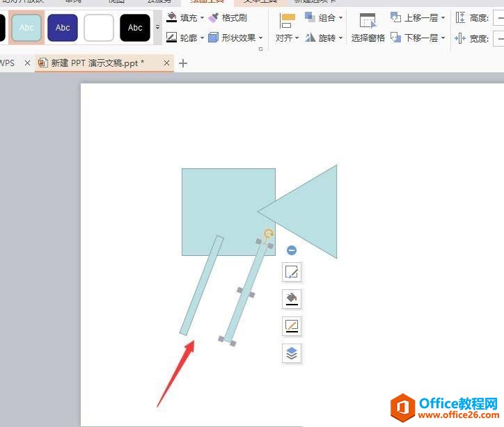Choose the dark blue Abc shape style
The width and height of the screenshot is (504, 427).
(x=63, y=28)
